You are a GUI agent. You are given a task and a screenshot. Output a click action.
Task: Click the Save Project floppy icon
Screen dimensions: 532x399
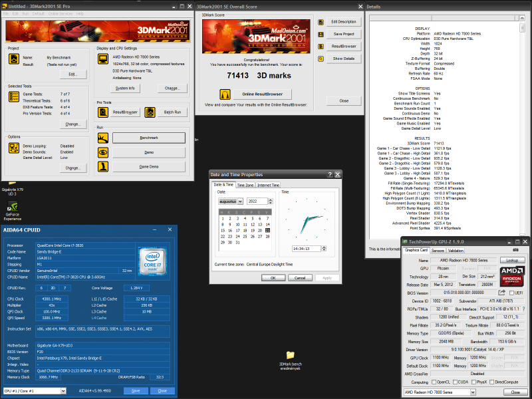coord(321,35)
